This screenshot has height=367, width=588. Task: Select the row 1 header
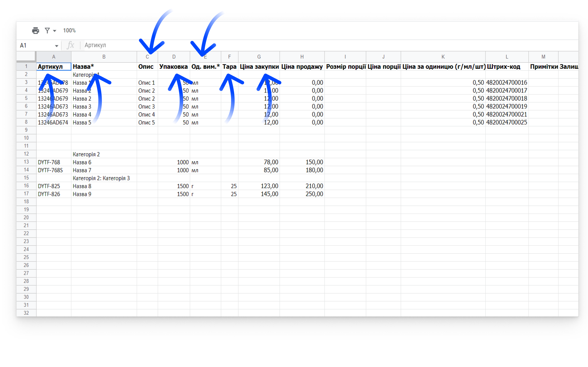[26, 67]
